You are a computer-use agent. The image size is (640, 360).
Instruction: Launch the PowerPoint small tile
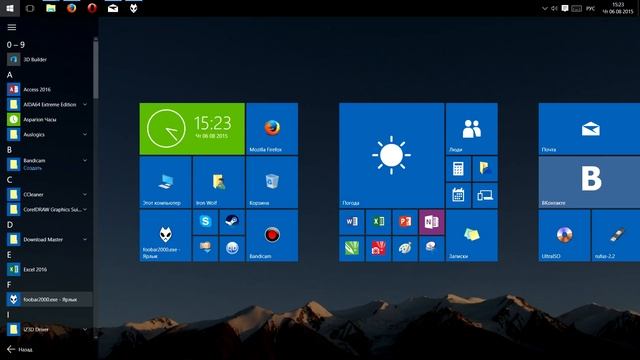pyautogui.click(x=405, y=222)
